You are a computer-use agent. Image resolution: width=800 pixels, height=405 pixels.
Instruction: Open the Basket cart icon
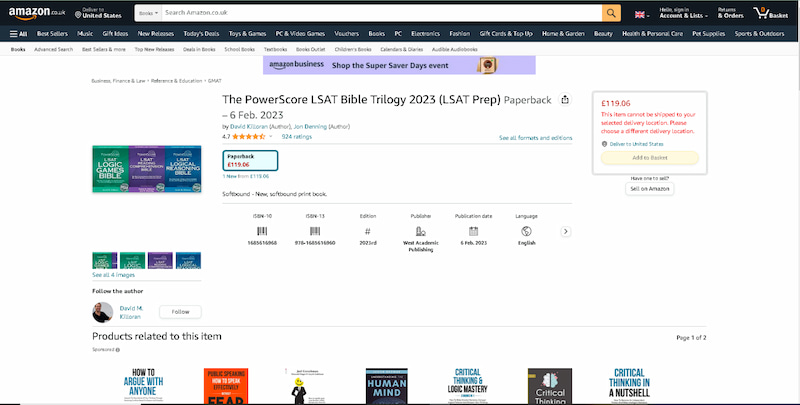click(771, 13)
